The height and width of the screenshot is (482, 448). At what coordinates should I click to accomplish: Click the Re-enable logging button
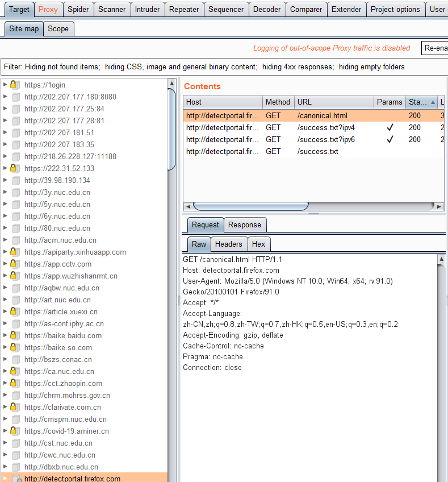(x=435, y=48)
